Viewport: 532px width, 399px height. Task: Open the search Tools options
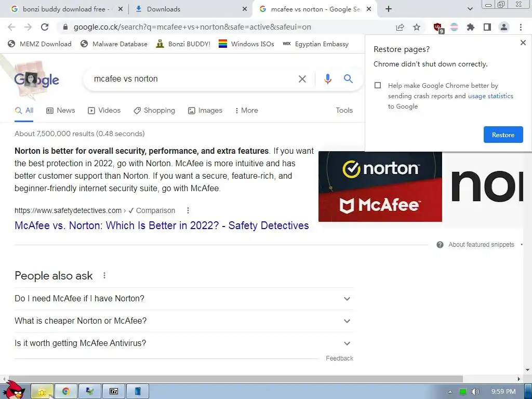tap(344, 111)
